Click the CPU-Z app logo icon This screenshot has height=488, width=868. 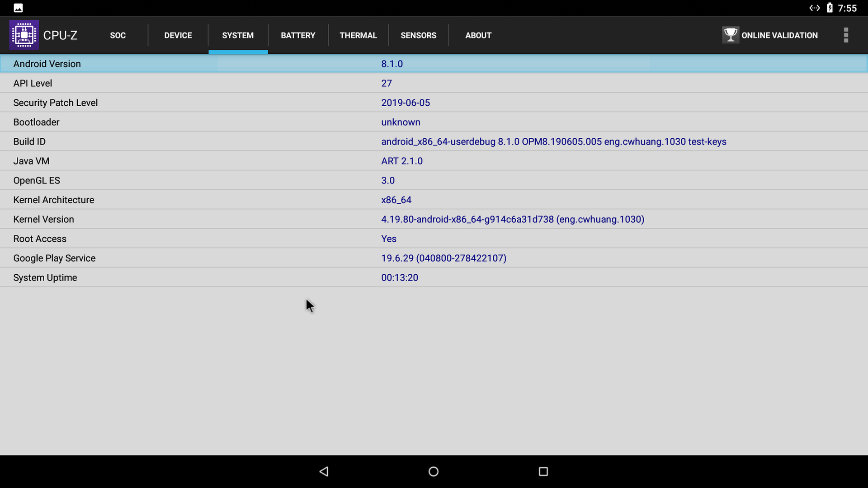tap(24, 35)
